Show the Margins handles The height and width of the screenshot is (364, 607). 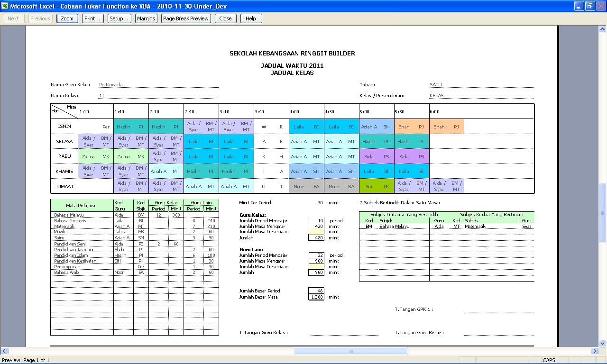[146, 18]
